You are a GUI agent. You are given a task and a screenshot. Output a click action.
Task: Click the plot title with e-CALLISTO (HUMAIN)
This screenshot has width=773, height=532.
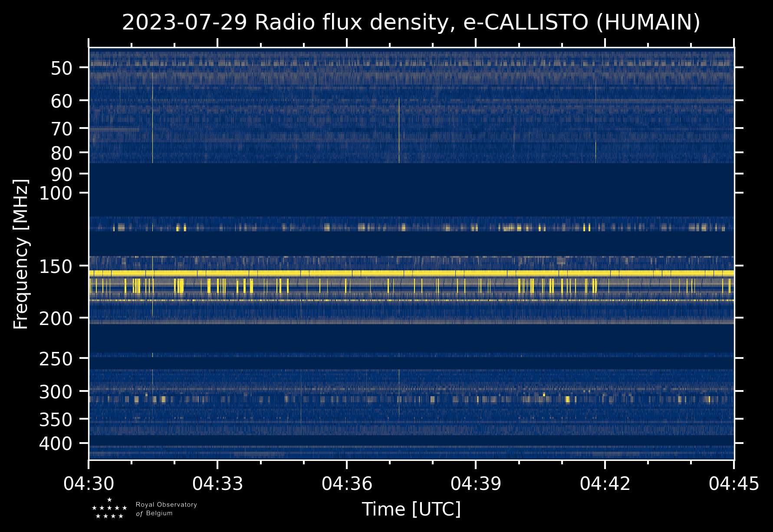click(x=411, y=23)
